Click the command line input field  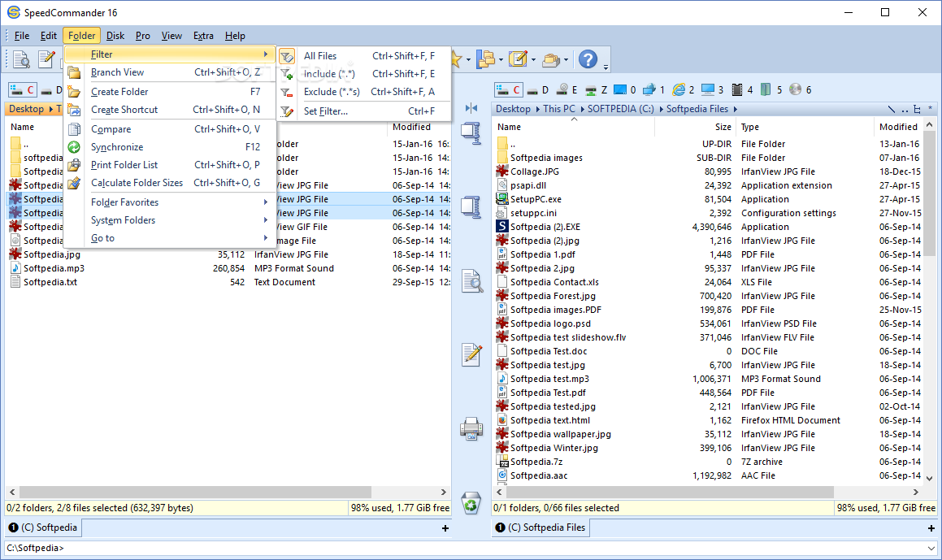[464, 548]
